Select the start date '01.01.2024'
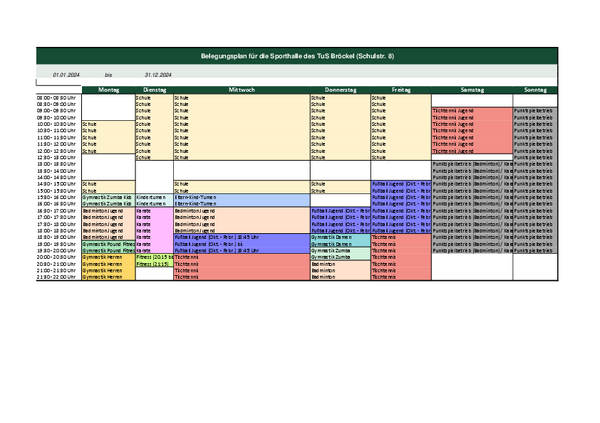 (x=66, y=75)
